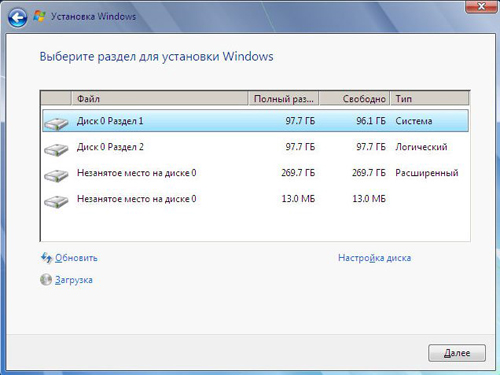
Task: Click the 13.0 МБ value in Свободно column
Action: (369, 199)
